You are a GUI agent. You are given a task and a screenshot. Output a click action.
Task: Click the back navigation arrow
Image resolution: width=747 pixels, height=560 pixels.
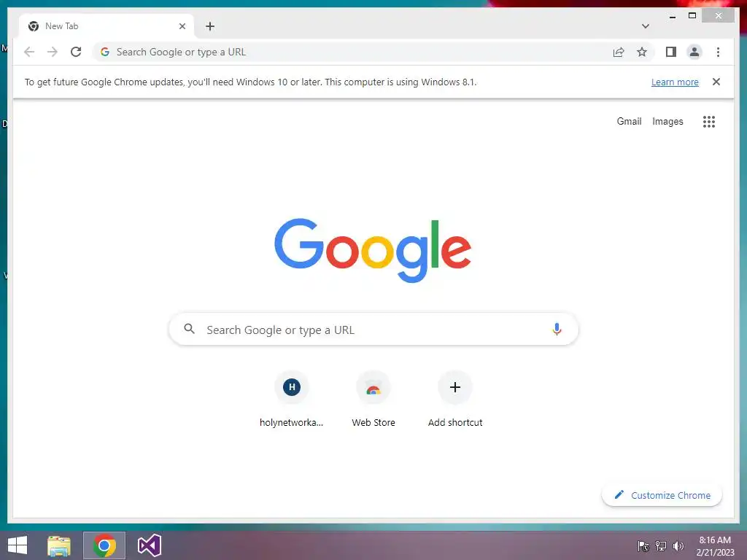(29, 52)
